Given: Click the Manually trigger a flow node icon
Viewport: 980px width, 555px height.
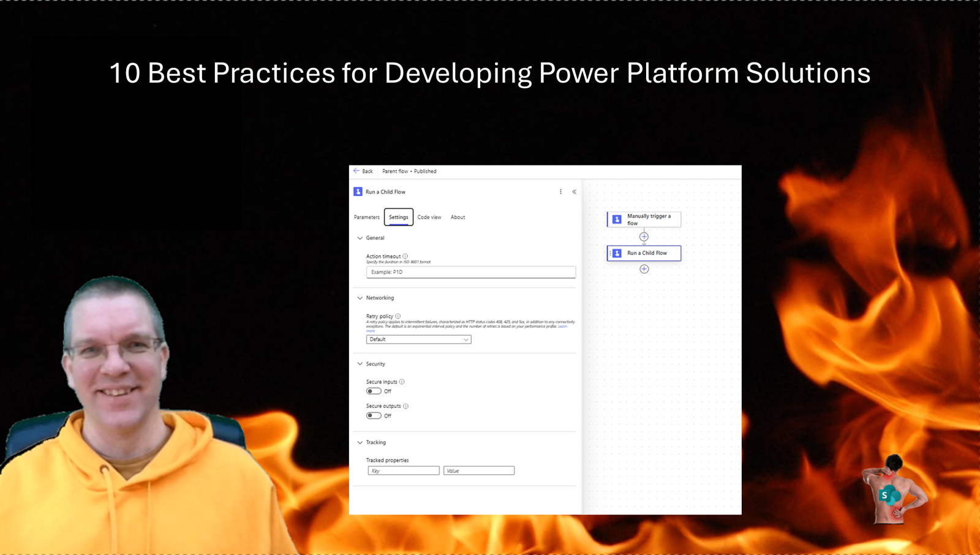Looking at the screenshot, I should (617, 219).
